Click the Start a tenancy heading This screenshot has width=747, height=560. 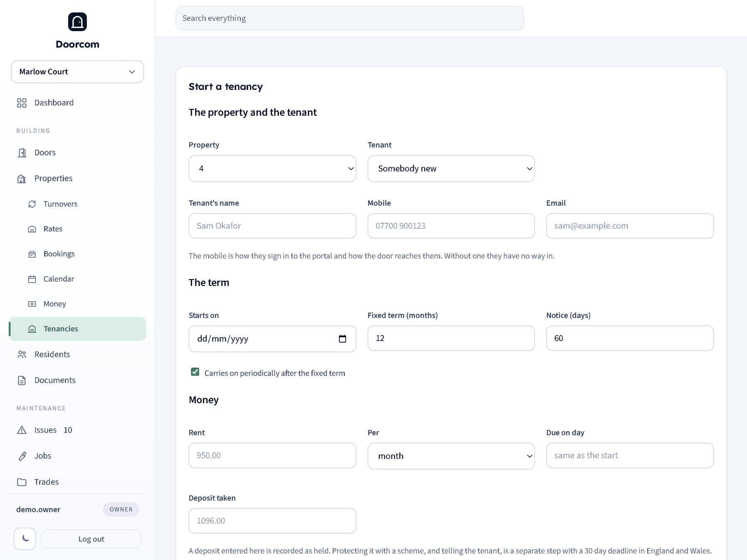pyautogui.click(x=226, y=87)
